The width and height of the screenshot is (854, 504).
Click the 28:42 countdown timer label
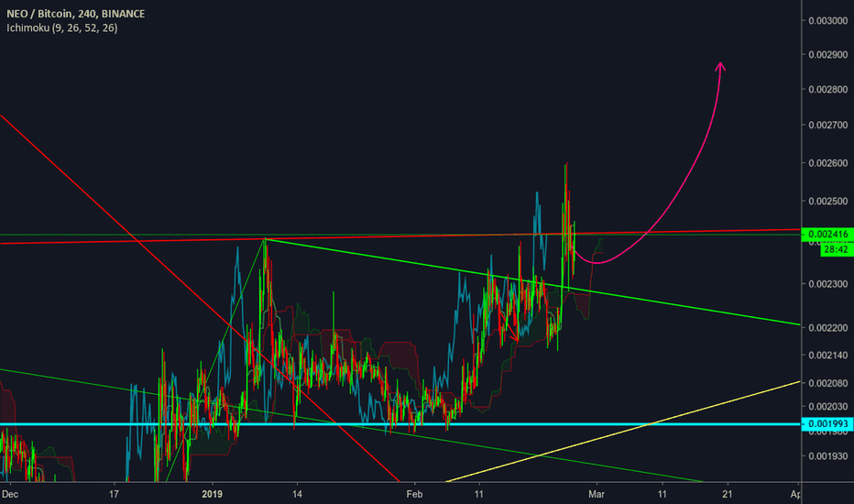[x=836, y=249]
